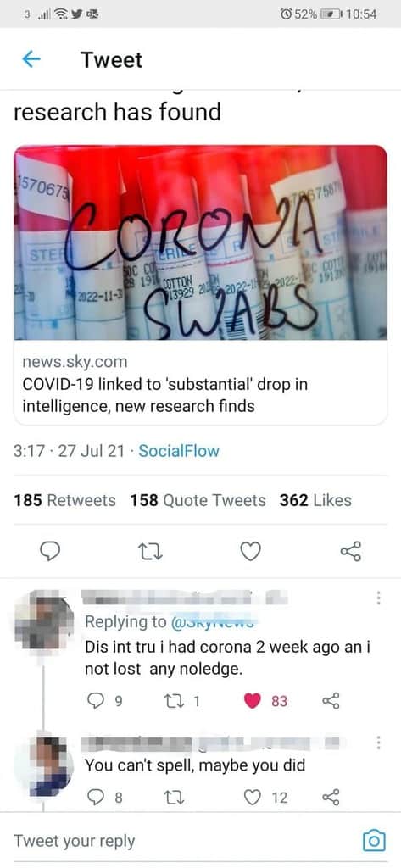The height and width of the screenshot is (868, 401).
Task: View the 185 Retweets list
Action: (x=64, y=500)
